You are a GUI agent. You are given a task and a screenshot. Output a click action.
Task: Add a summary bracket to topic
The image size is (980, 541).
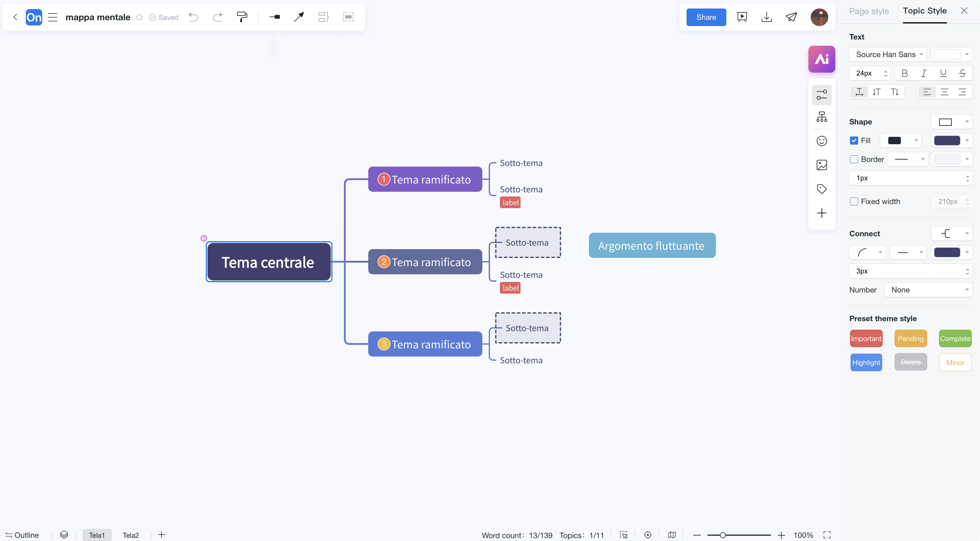point(323,17)
